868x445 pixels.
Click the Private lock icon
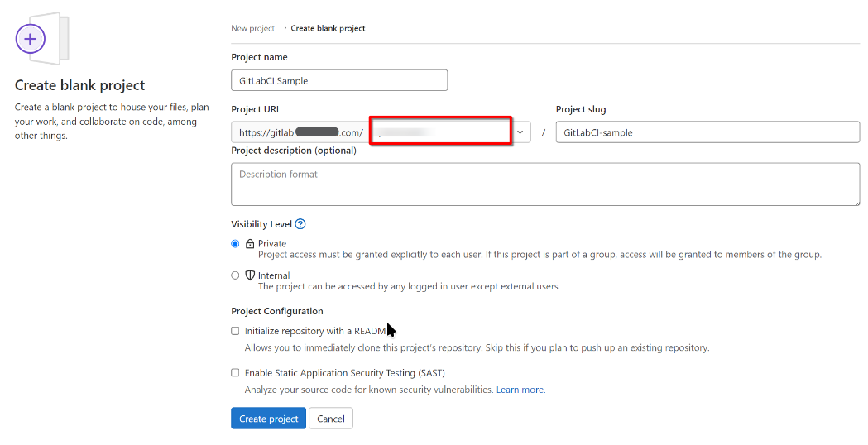pos(250,244)
